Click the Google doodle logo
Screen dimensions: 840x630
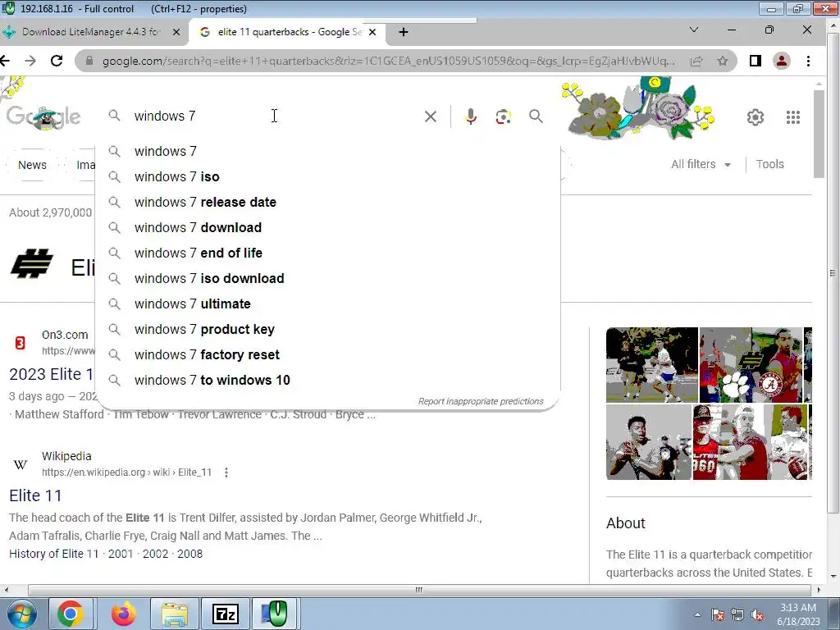pyautogui.click(x=43, y=116)
